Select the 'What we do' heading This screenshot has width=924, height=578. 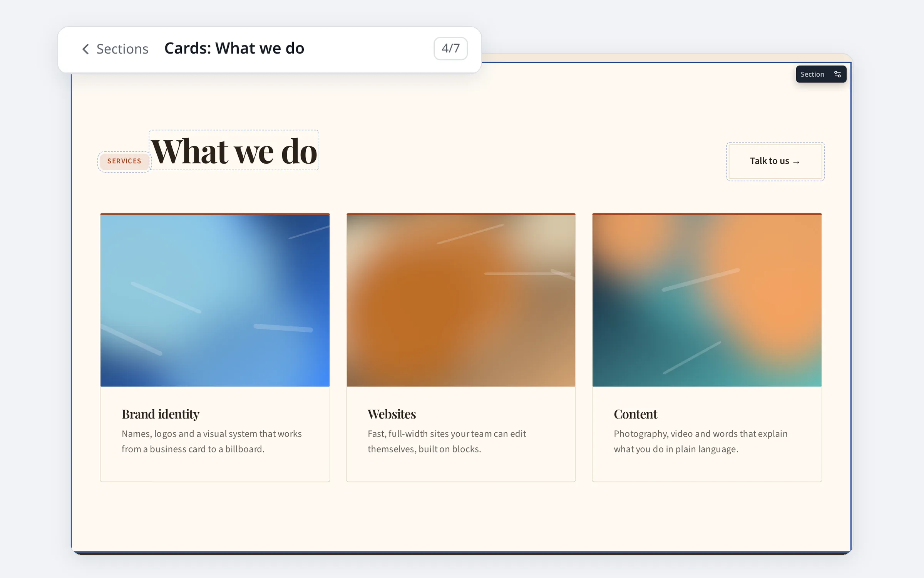[x=234, y=151]
